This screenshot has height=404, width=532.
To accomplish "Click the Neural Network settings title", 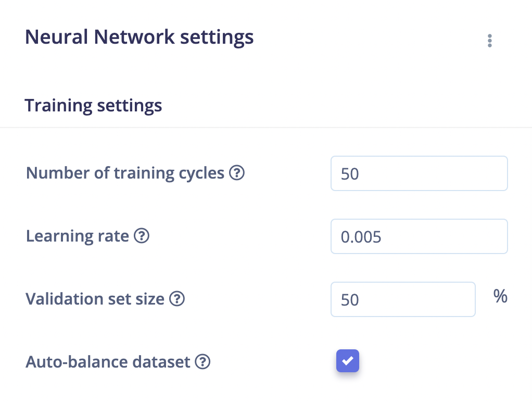I will pos(139,37).
